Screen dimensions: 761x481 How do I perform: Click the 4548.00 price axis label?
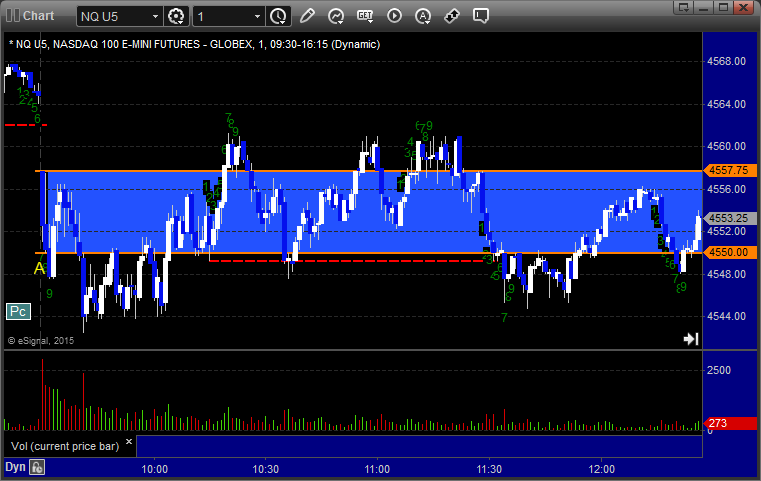[726, 274]
